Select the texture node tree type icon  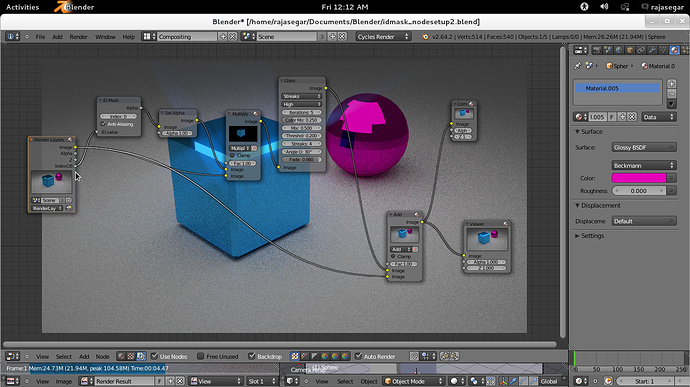click(131, 356)
